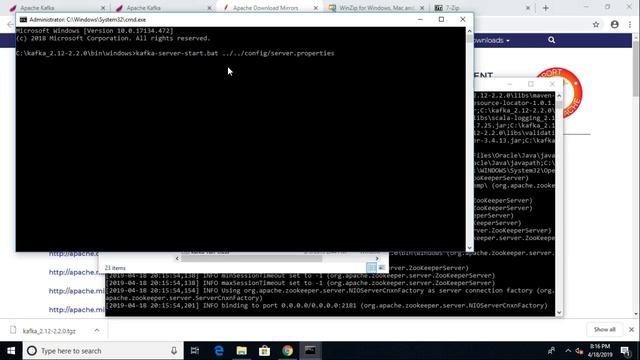Open the WinZip for Windows tab

pyautogui.click(x=376, y=8)
